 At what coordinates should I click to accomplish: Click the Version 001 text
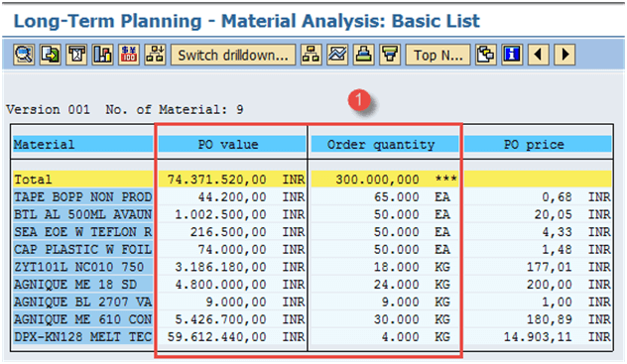pos(48,109)
